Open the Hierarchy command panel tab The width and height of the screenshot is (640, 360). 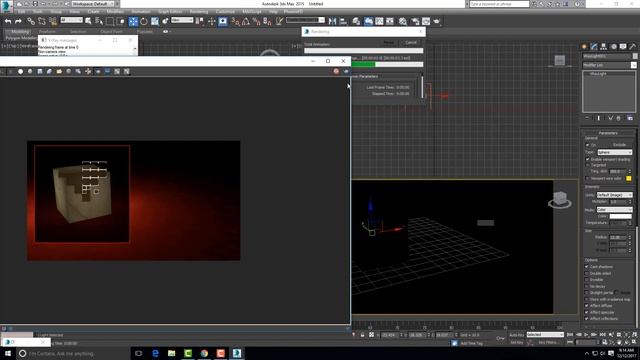tap(604, 47)
